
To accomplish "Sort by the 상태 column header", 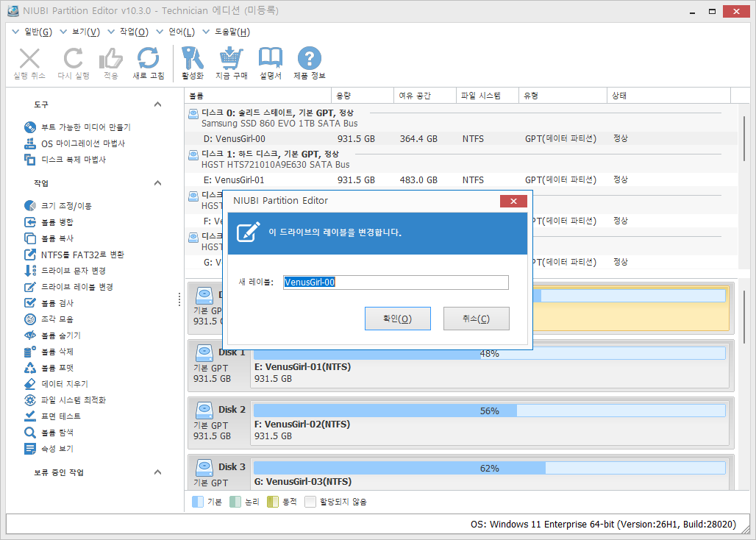I will point(668,96).
